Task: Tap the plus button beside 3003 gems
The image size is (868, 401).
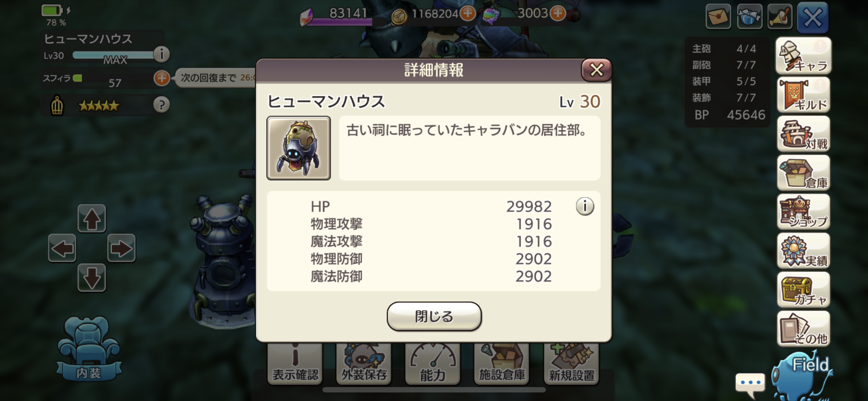Action: click(557, 13)
